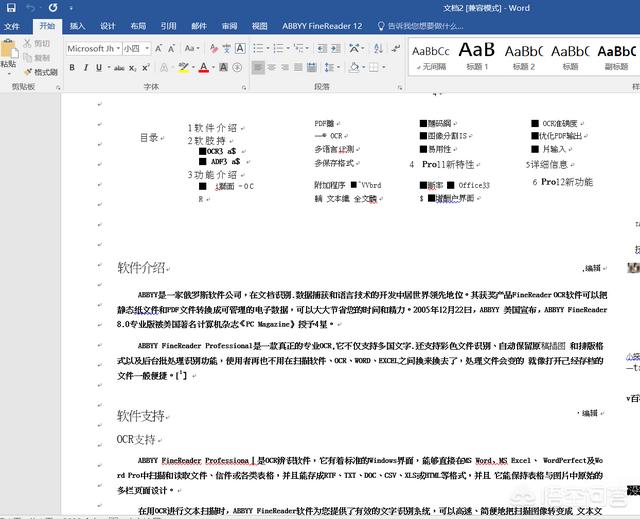Open the highlight color dropdown arrow
640x519 pixels.
point(193,68)
